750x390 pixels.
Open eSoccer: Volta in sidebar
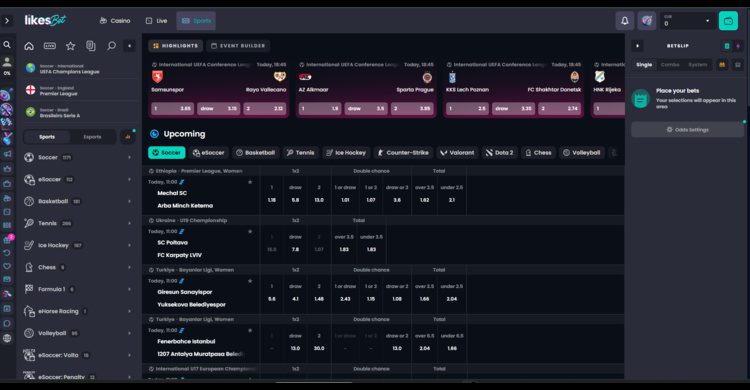(x=79, y=356)
